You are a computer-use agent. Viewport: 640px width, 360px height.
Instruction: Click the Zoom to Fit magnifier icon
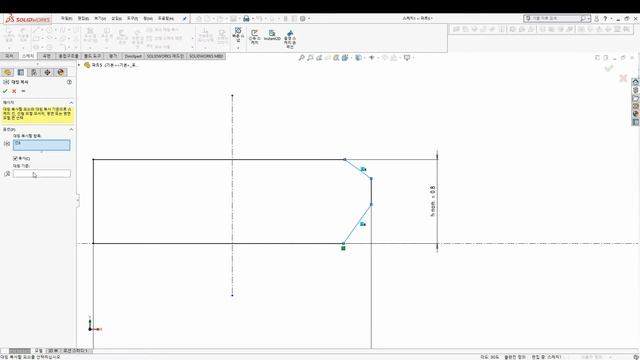(x=302, y=58)
